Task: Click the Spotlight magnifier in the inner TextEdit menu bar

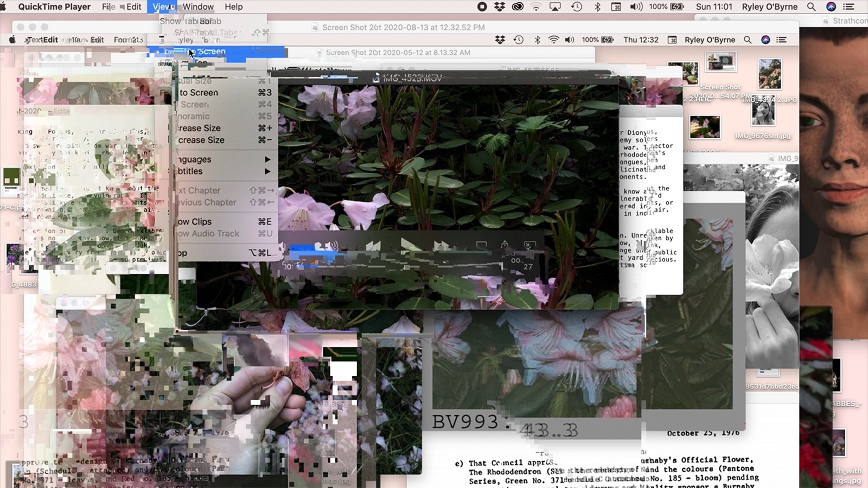Action: coord(748,40)
